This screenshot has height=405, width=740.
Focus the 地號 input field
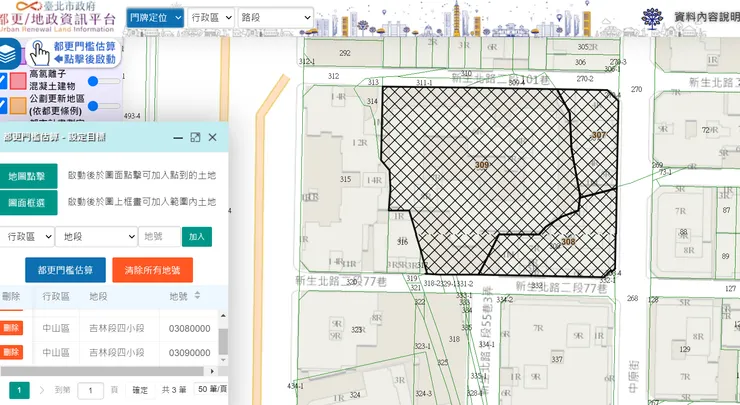160,236
